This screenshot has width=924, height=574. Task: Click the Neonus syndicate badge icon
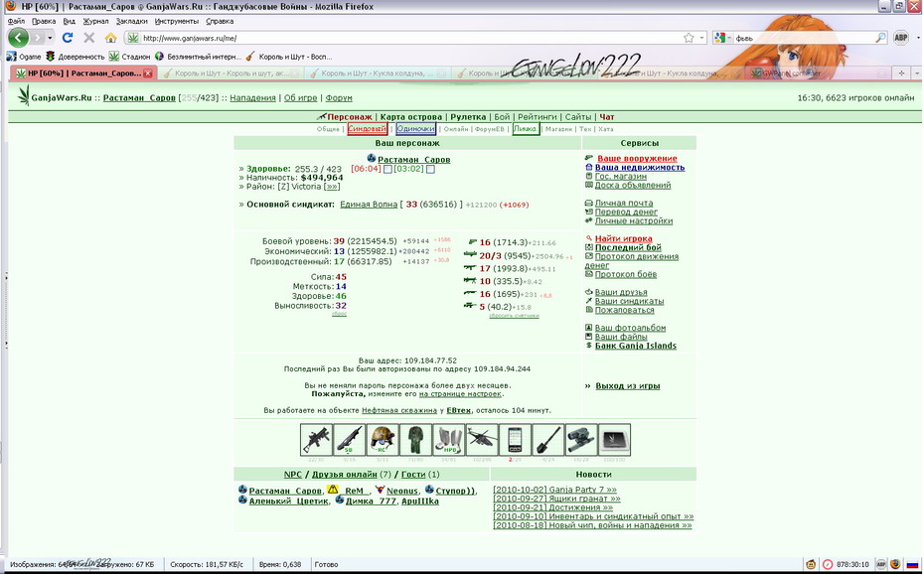click(381, 490)
